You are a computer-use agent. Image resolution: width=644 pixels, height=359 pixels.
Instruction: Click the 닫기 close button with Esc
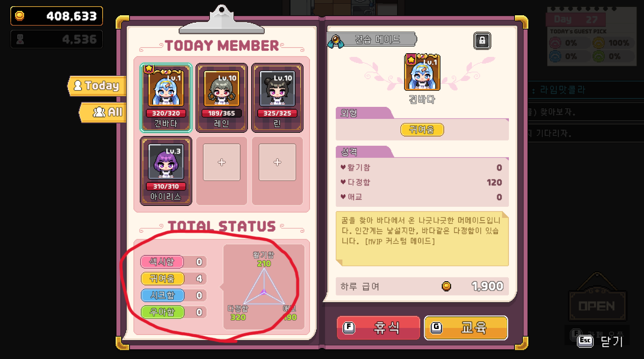(x=601, y=341)
